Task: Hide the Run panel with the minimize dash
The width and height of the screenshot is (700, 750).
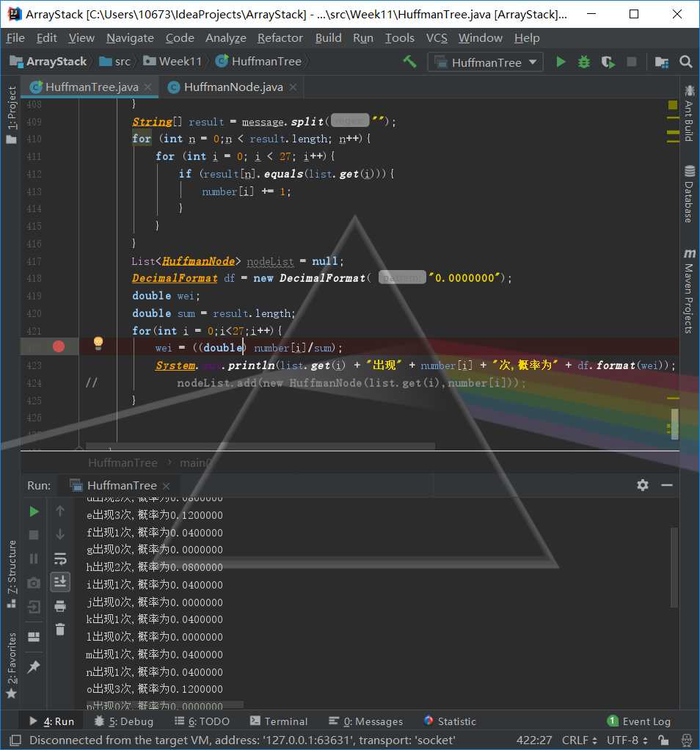Action: coord(667,485)
